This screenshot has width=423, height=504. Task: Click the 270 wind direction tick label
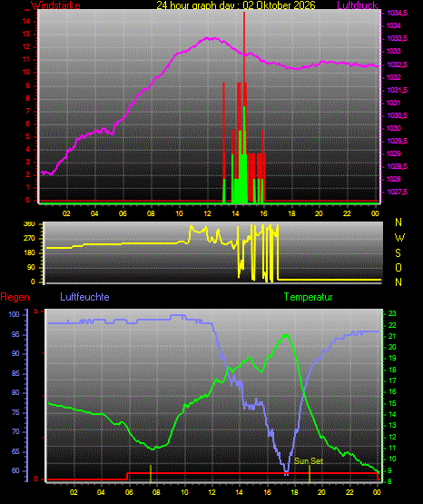[x=29, y=239]
